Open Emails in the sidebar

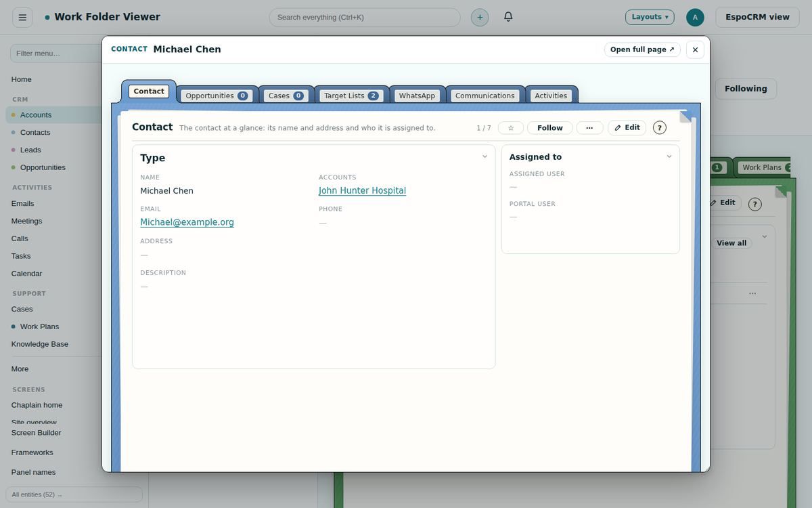pyautogui.click(x=22, y=203)
